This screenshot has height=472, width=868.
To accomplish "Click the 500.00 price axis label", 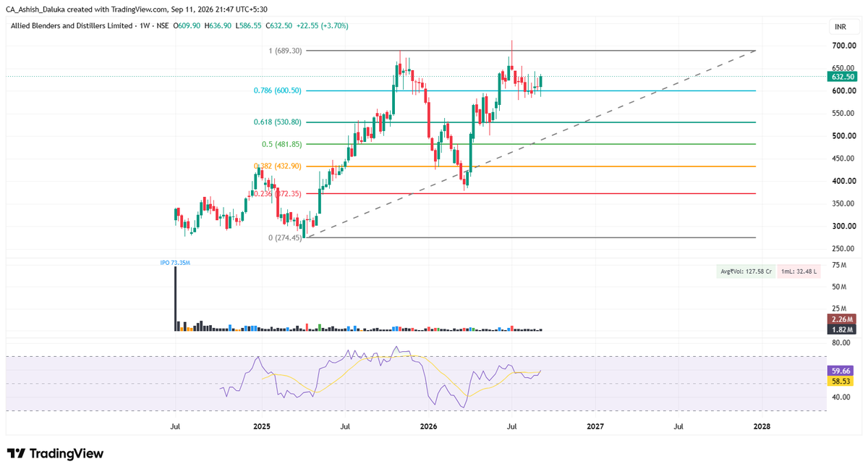I will 843,136.
